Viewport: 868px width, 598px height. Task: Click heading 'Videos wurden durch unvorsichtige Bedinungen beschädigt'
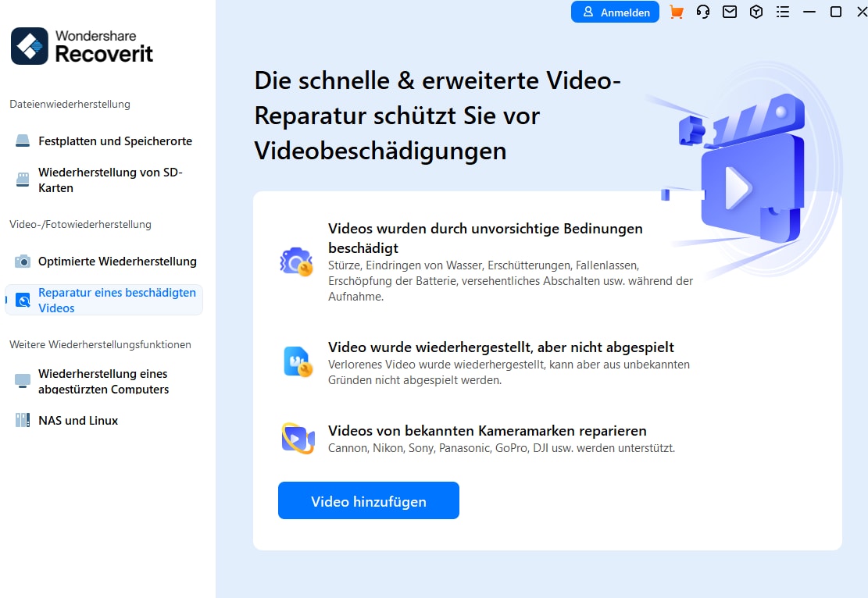(x=485, y=238)
